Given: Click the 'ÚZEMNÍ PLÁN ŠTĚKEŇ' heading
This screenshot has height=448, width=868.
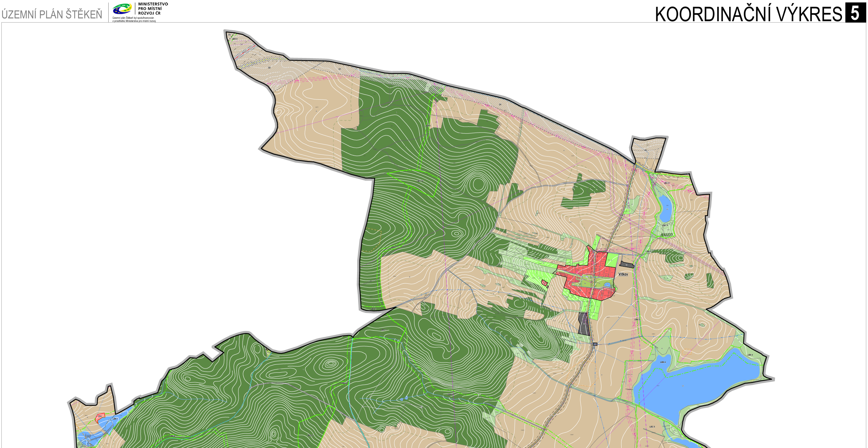Looking at the screenshot, I should [x=52, y=15].
